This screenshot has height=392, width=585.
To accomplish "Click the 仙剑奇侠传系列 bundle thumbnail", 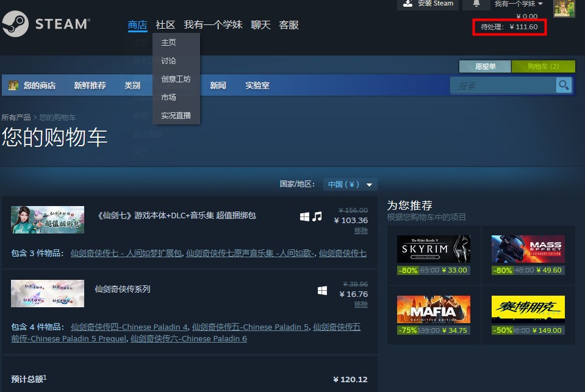I will coord(48,293).
